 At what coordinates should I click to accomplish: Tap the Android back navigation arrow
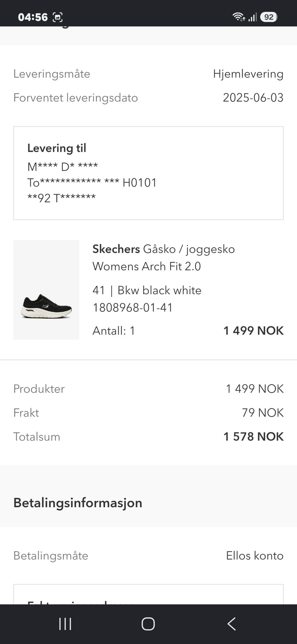(x=231, y=624)
